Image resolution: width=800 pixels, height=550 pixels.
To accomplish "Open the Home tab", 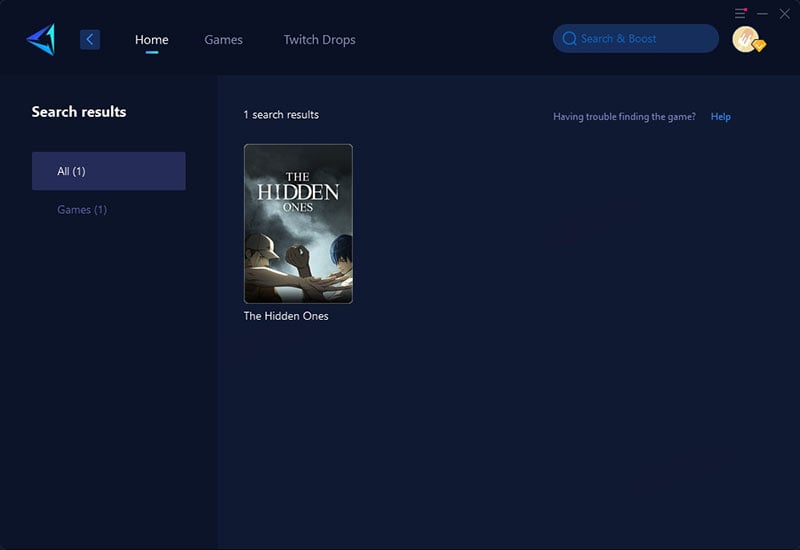I will (x=152, y=40).
